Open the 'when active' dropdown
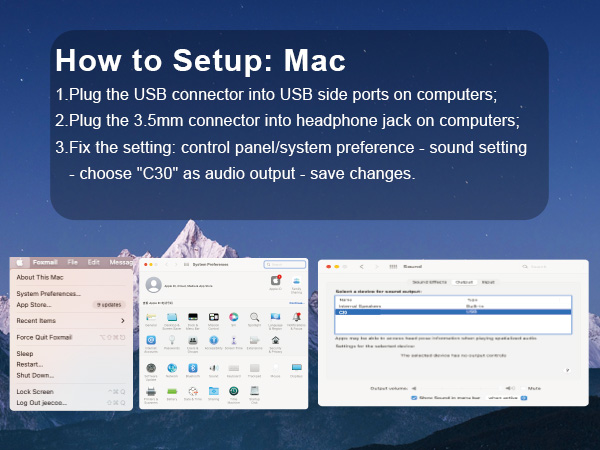The height and width of the screenshot is (450, 600). (x=506, y=398)
